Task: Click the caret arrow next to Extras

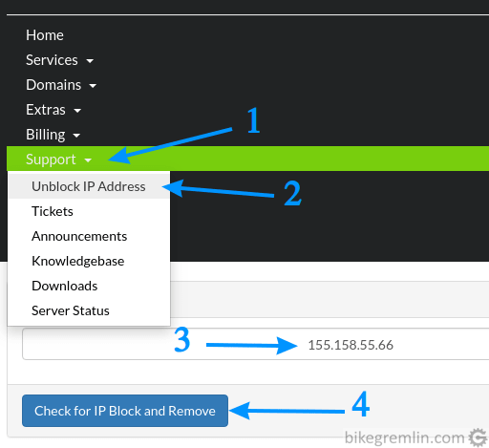Action: click(x=77, y=111)
